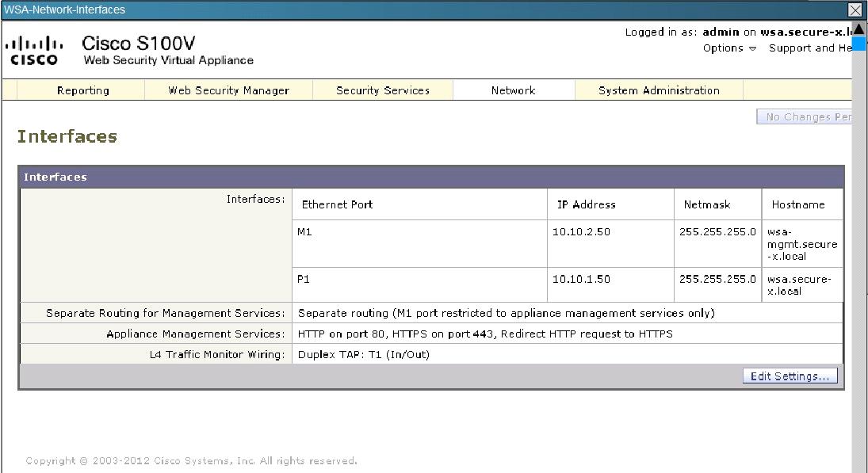
Task: Click the Appliance Management Services label
Action: coord(196,334)
